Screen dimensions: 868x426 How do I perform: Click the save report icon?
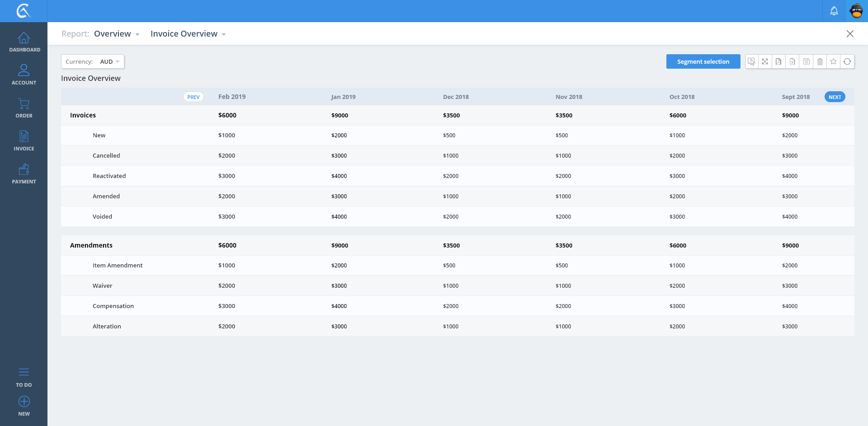coord(806,61)
